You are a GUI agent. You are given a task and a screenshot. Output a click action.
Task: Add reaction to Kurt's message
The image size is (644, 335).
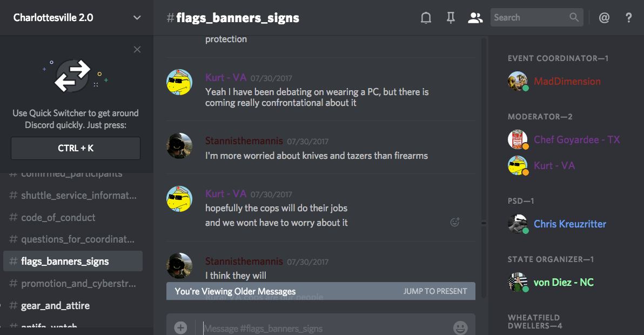click(455, 222)
